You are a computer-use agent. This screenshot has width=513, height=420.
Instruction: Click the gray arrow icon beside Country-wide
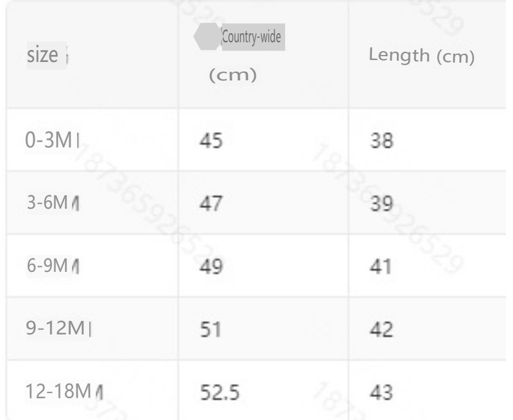[x=206, y=37]
